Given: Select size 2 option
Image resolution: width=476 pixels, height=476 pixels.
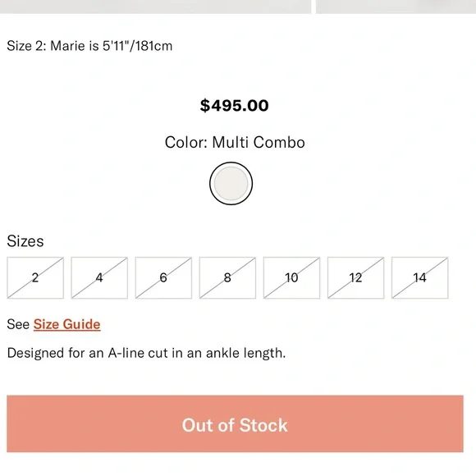Looking at the screenshot, I should 35,277.
